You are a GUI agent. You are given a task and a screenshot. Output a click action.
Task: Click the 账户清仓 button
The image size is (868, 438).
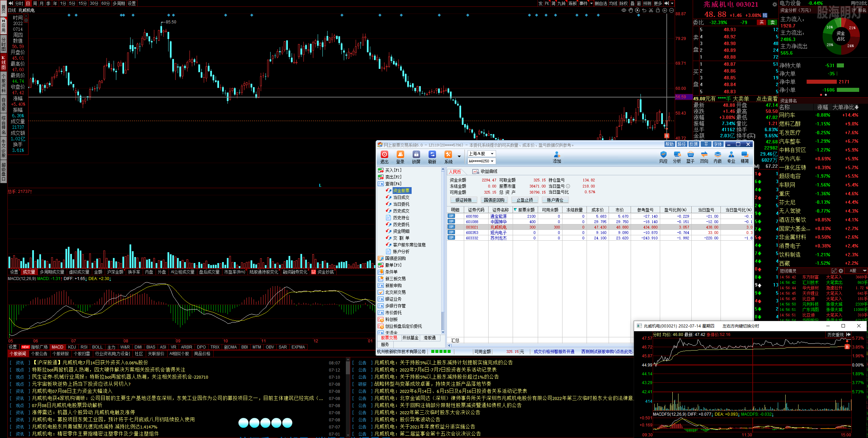click(555, 200)
